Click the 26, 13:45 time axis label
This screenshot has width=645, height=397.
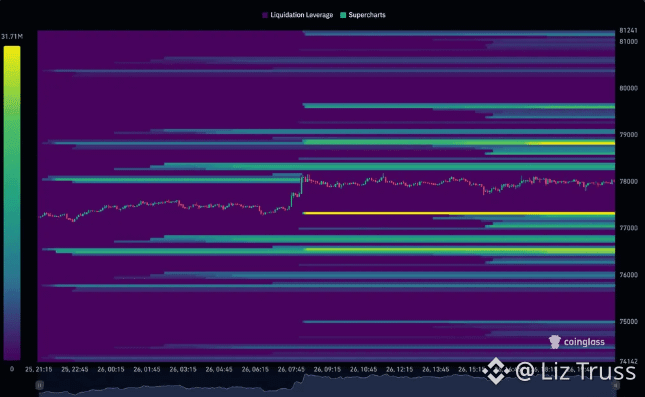(x=436, y=369)
